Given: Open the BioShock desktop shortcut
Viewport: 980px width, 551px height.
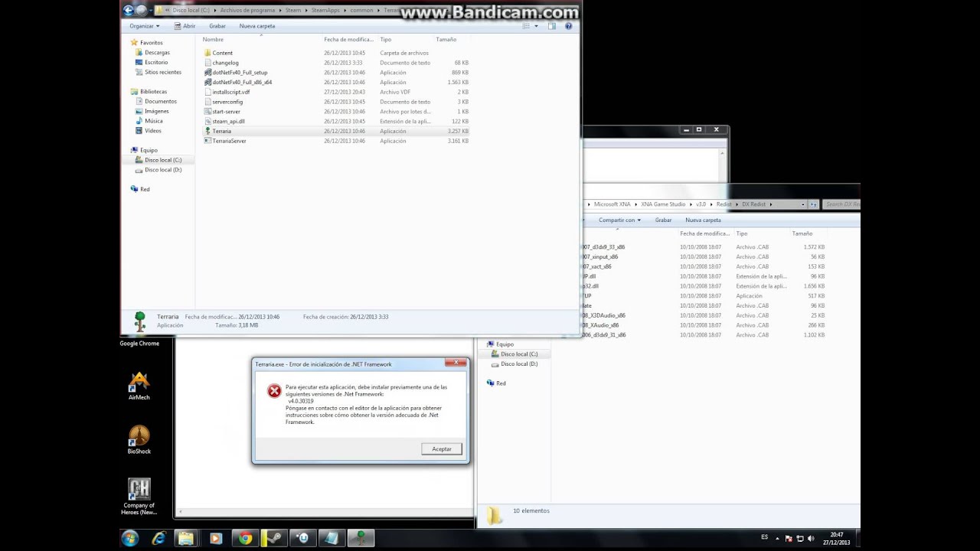Looking at the screenshot, I should 139,440.
